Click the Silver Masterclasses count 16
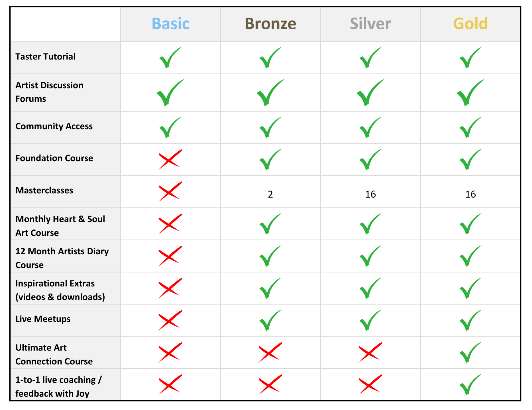The width and height of the screenshot is (532, 410). pyautogui.click(x=370, y=194)
